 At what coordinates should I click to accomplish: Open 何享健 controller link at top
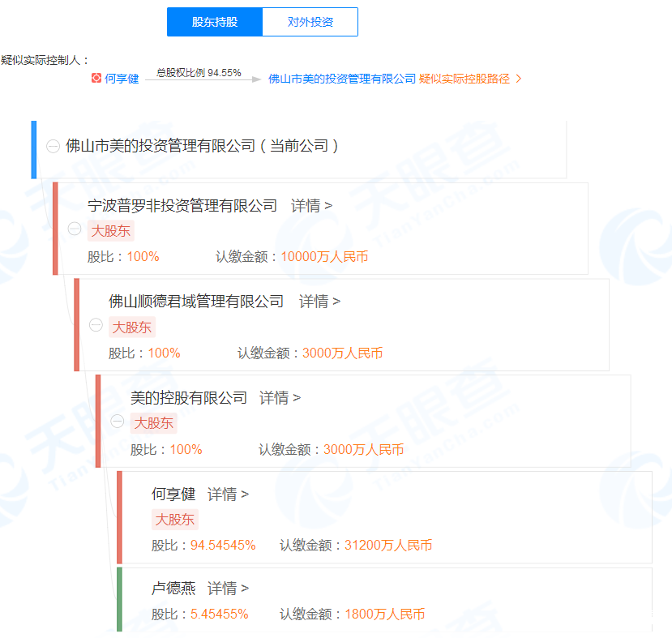click(x=122, y=79)
